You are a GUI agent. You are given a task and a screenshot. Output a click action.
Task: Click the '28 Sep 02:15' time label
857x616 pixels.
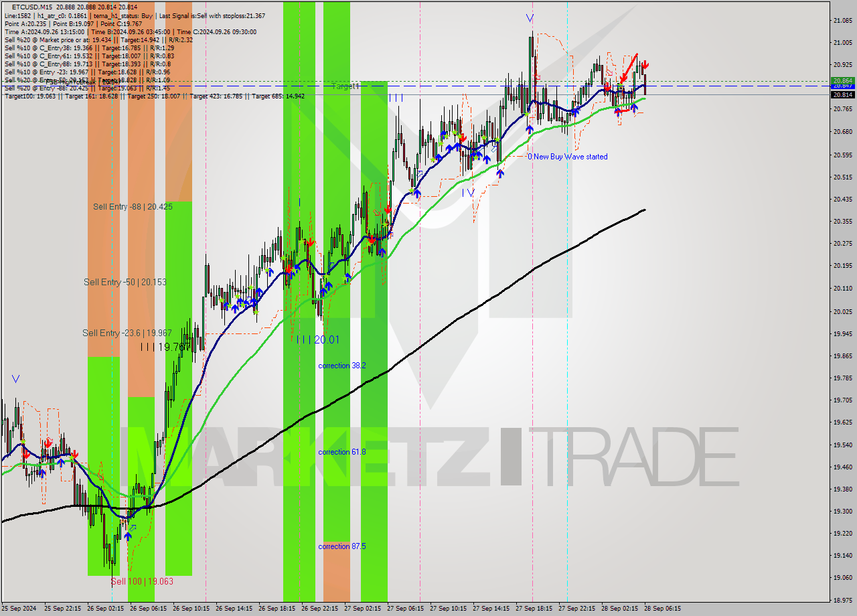[619, 609]
